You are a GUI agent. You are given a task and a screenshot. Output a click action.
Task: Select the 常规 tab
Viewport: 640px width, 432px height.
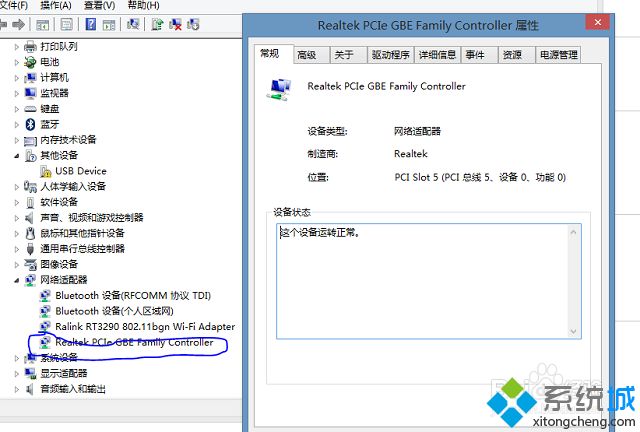[273, 53]
